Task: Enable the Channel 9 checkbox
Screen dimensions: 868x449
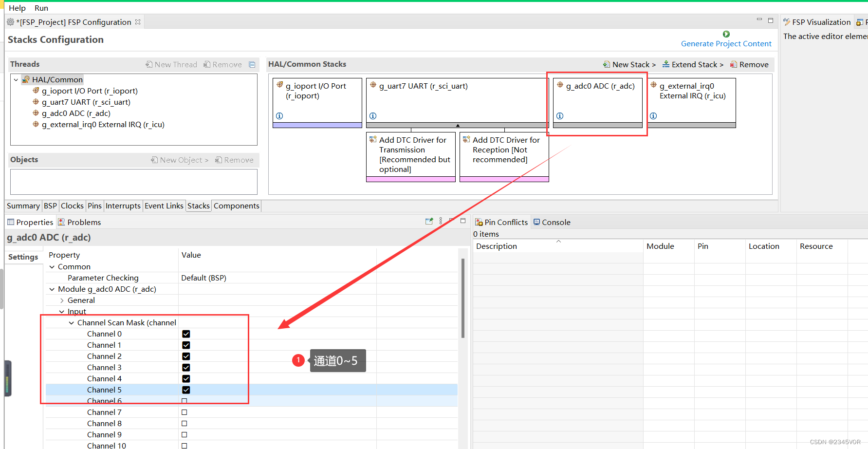Action: pos(184,435)
